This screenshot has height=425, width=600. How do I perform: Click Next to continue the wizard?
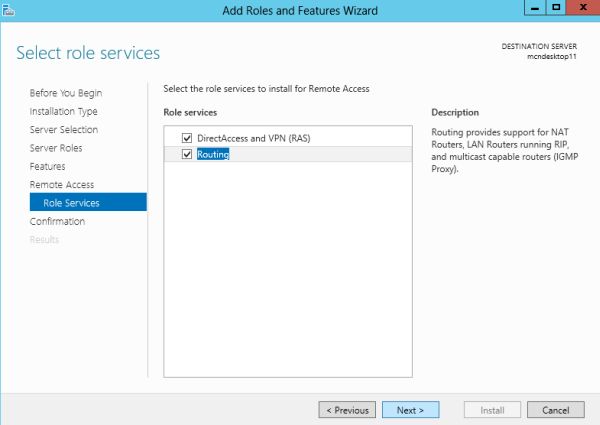coord(410,410)
